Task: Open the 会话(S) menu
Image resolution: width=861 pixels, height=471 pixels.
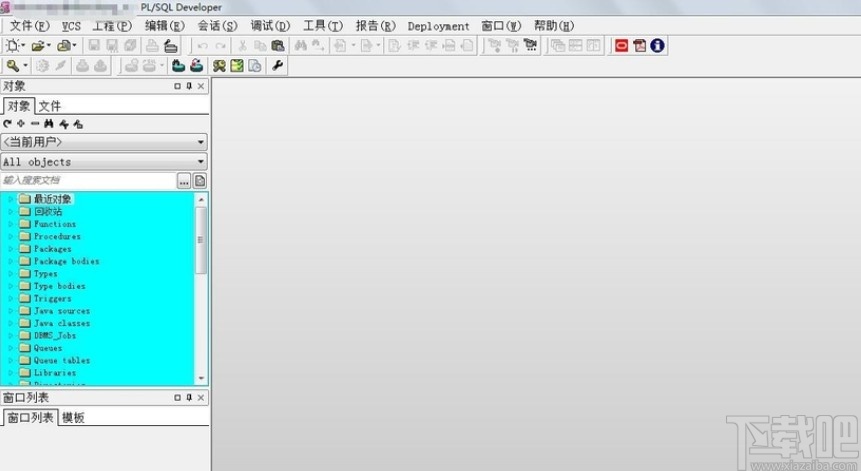Action: point(217,26)
